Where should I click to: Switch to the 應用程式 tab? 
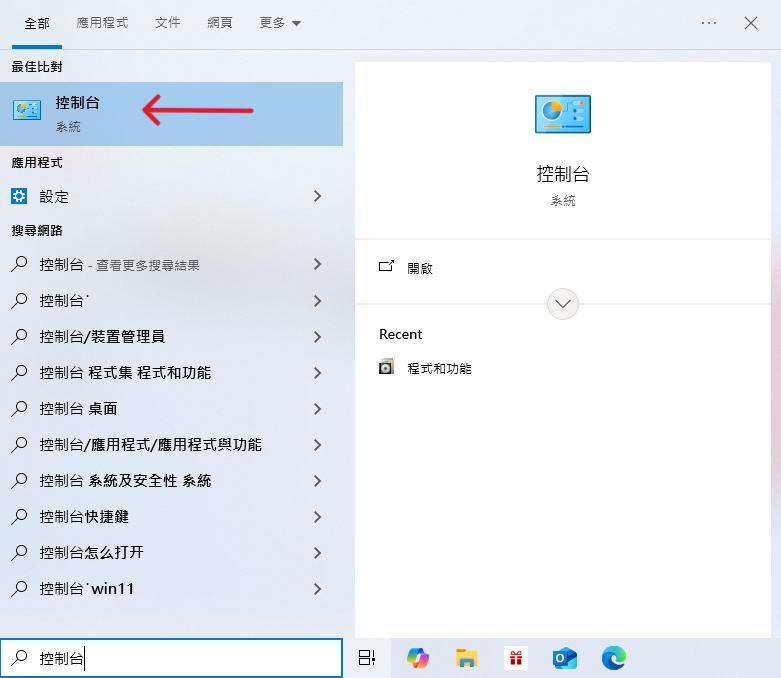pyautogui.click(x=102, y=23)
